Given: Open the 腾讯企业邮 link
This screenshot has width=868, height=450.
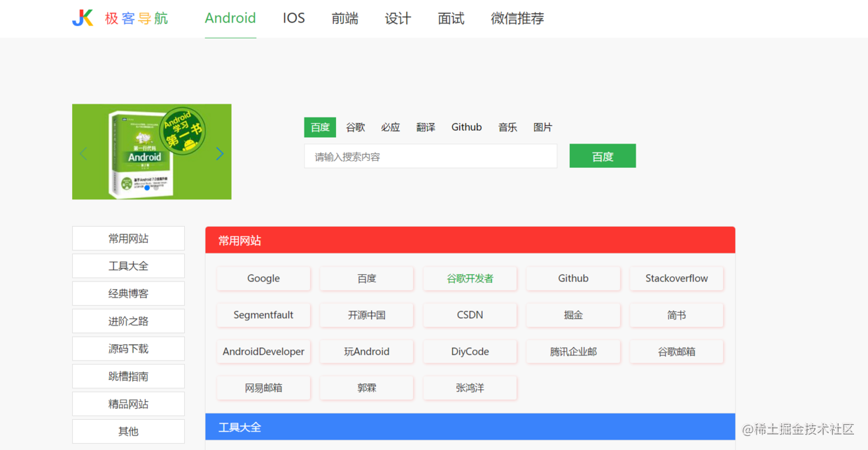Looking at the screenshot, I should [573, 351].
